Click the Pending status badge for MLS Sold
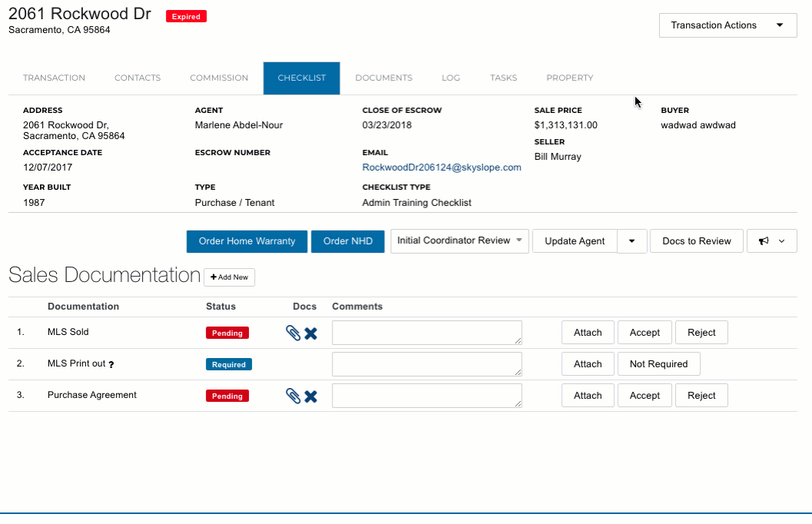This screenshot has width=812, height=524. coord(227,333)
